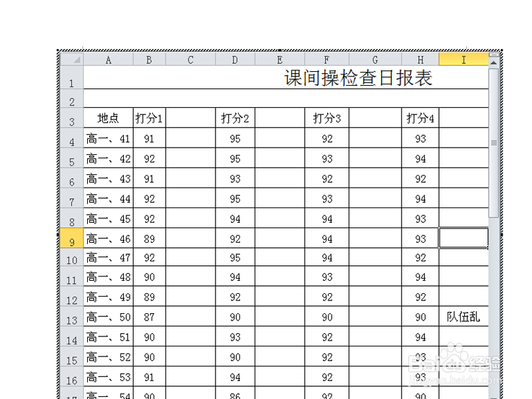
Task: Click the score cell containing 87
Action: coord(149,317)
